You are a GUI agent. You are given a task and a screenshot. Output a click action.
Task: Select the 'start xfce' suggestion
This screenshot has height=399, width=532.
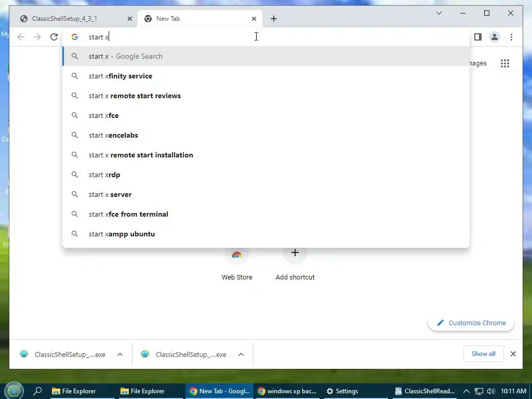(266, 115)
